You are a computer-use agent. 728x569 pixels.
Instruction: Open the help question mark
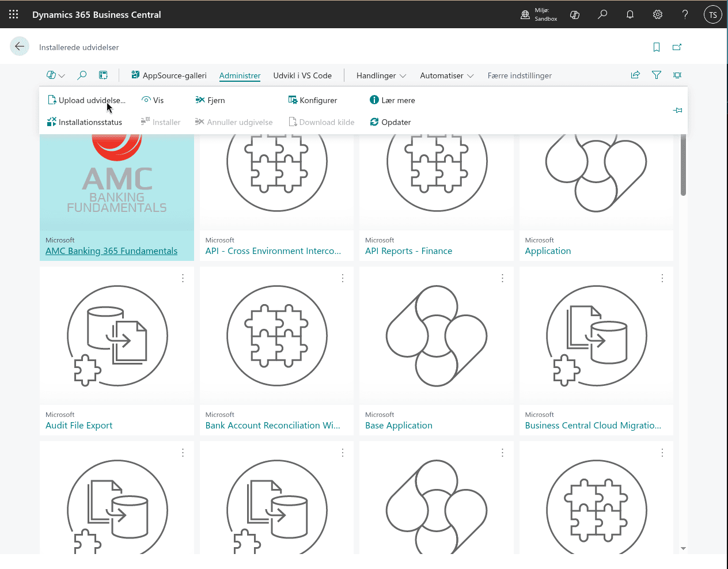click(x=685, y=14)
